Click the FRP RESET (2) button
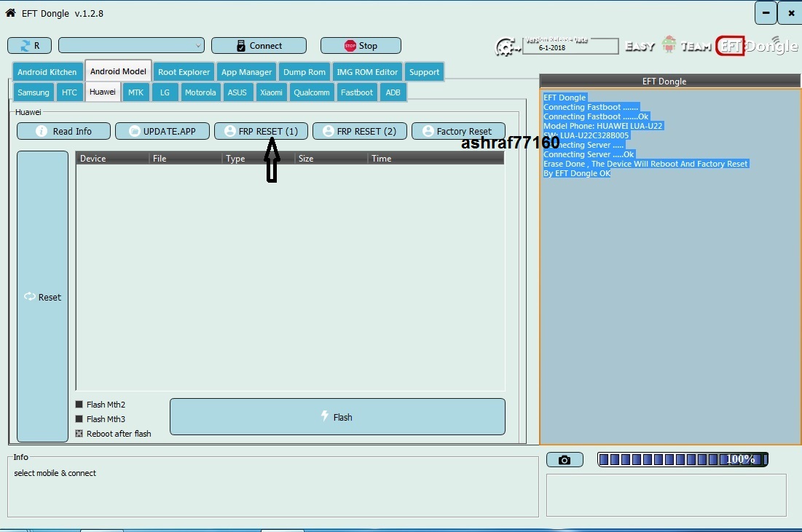 360,131
